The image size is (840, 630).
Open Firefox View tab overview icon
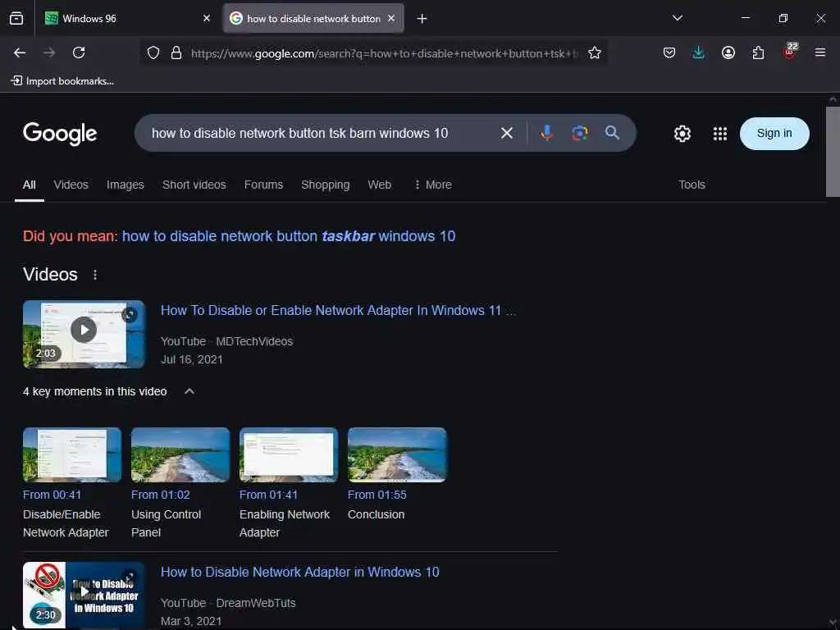click(x=16, y=18)
